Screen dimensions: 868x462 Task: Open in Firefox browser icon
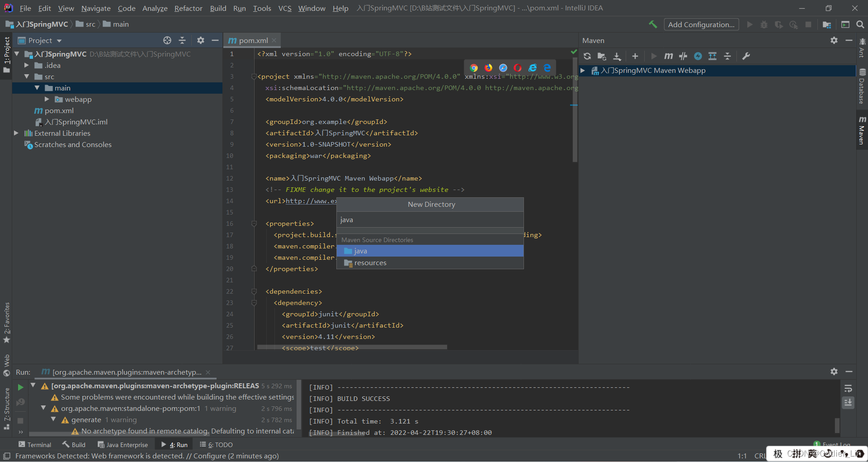point(488,68)
